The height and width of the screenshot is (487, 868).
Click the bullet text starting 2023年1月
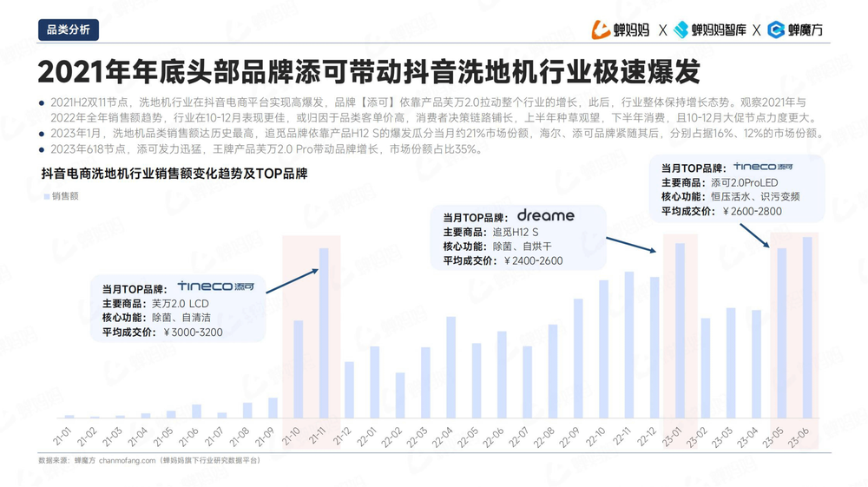[x=437, y=134]
